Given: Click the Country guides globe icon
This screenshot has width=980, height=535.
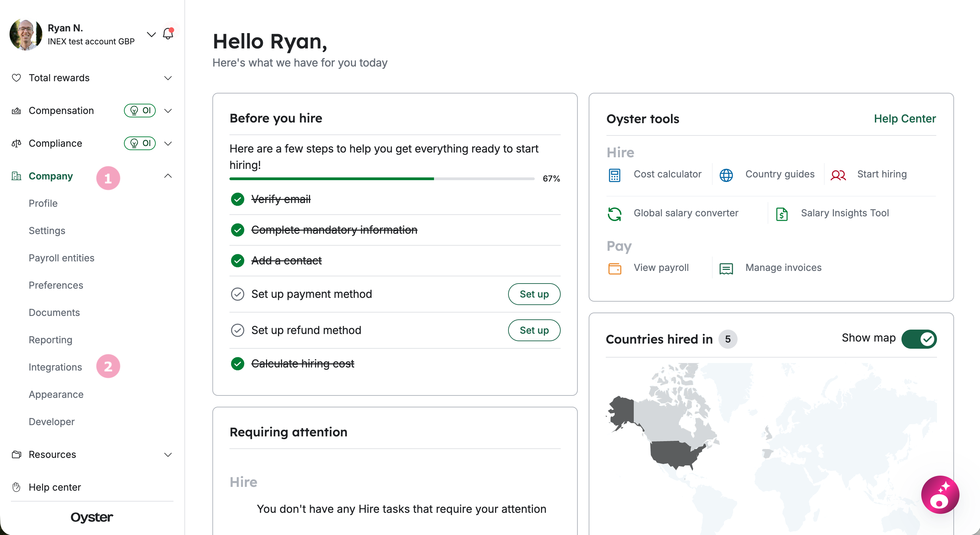Looking at the screenshot, I should [726, 175].
